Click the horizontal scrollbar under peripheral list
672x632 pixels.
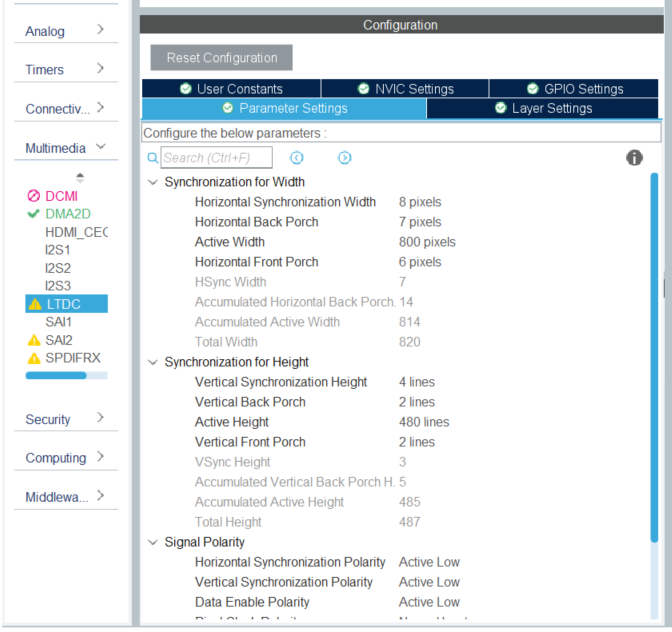pyautogui.click(x=56, y=376)
